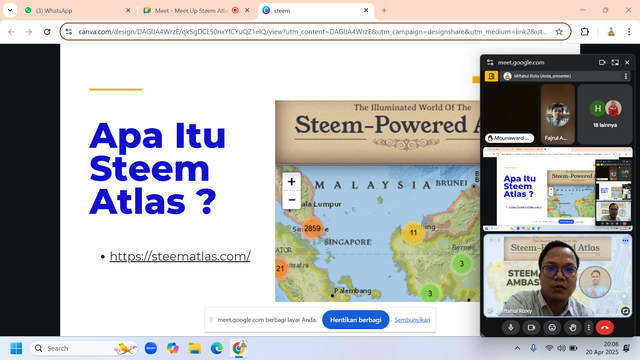Click the Chrome icon in the taskbar
This screenshot has width=640, height=360.
(x=238, y=348)
